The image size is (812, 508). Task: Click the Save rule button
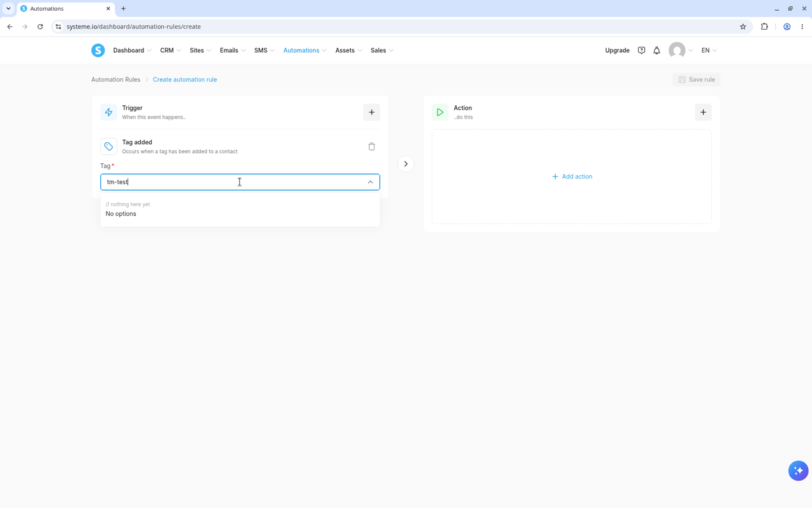tap(697, 79)
